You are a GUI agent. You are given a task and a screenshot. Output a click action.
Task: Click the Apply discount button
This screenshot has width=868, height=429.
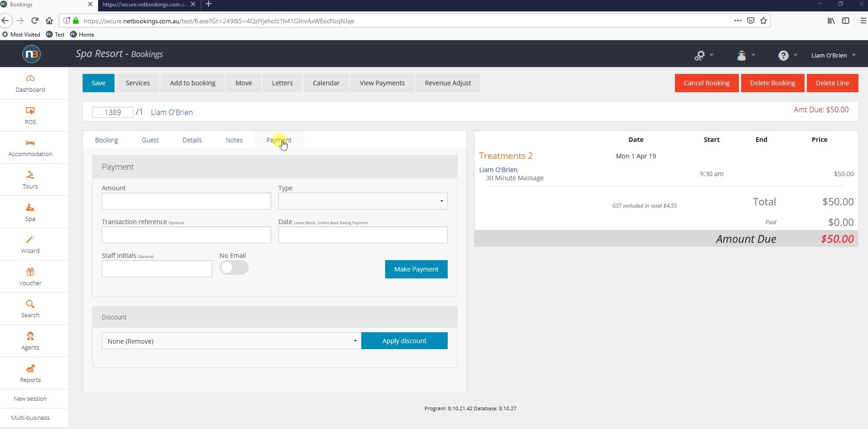404,341
